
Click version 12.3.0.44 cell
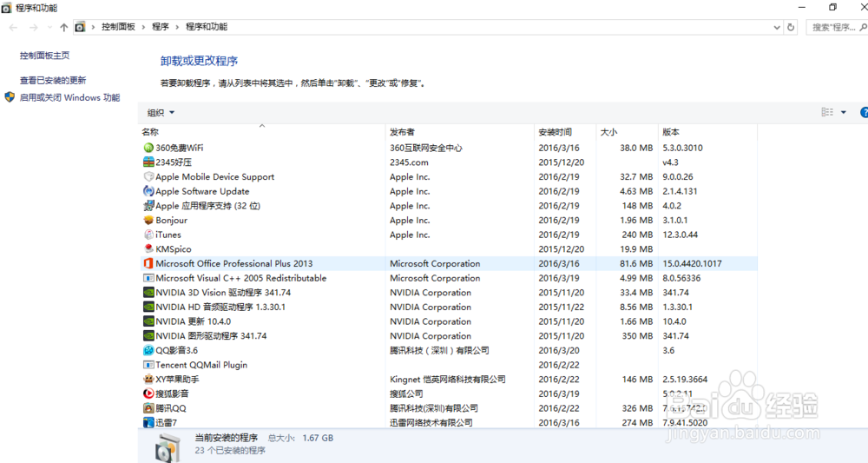coord(681,235)
